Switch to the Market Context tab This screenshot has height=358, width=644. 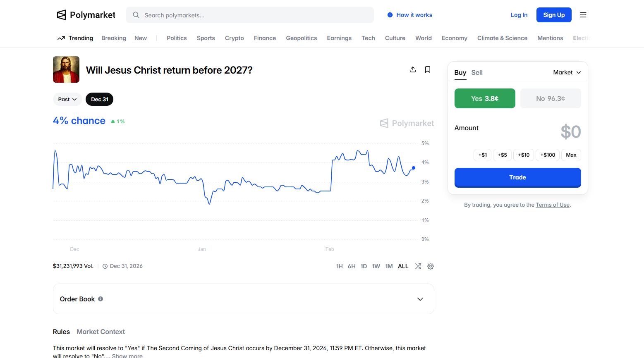tap(101, 332)
